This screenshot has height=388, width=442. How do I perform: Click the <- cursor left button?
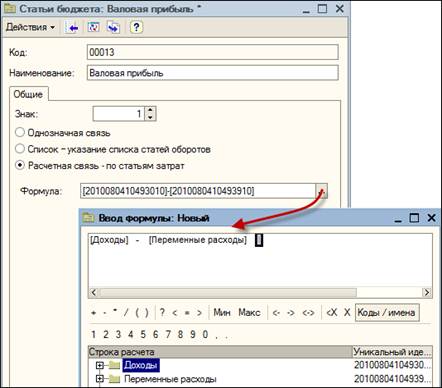point(276,313)
